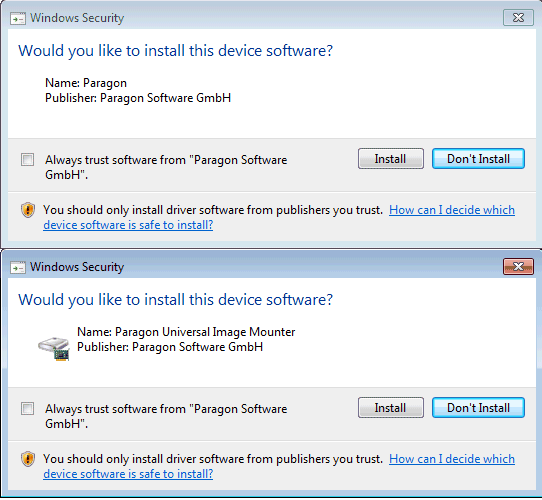Choose Don't Install in the top dialog
542x500 pixels.
pos(478,159)
